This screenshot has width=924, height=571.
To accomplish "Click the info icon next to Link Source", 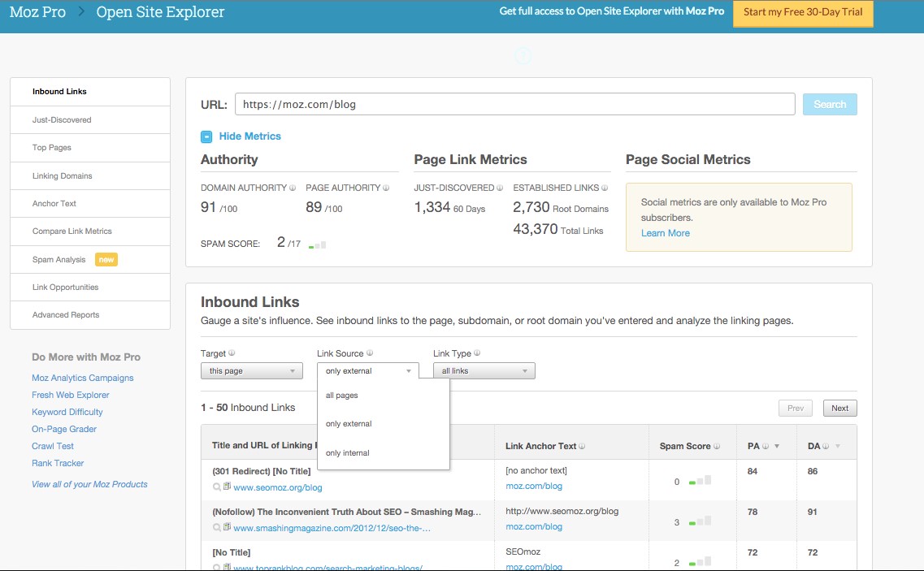I will 370,353.
